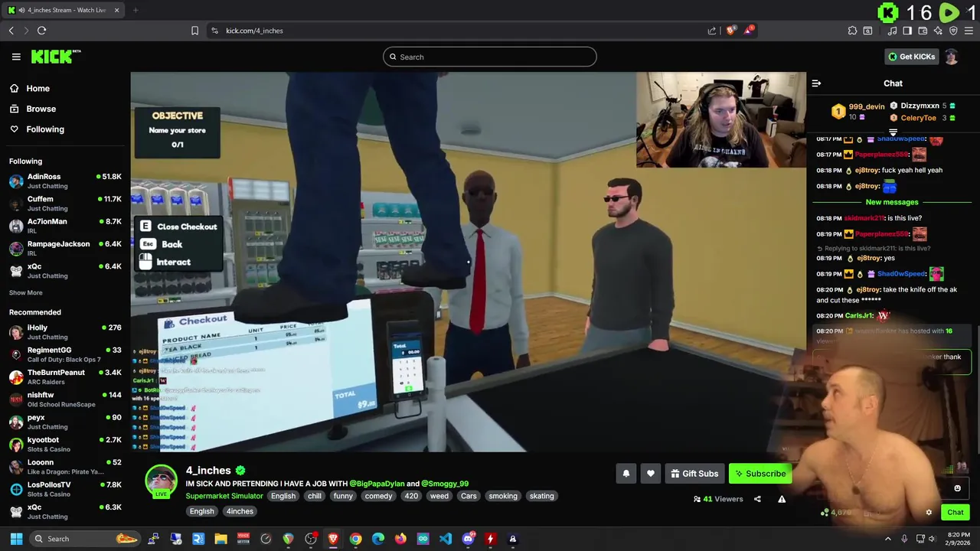980x551 pixels.
Task: Click Windows taskbar Search box
Action: (84, 539)
